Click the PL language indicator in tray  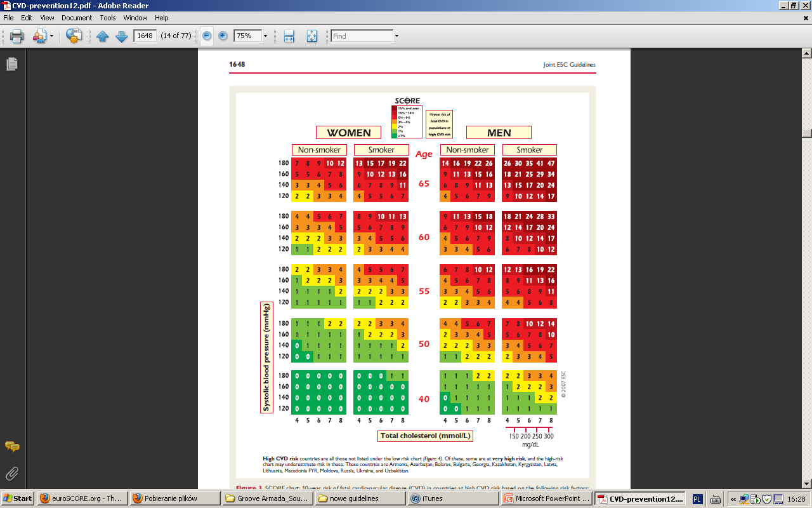pyautogui.click(x=697, y=498)
